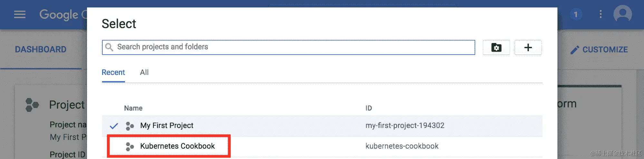The width and height of the screenshot is (644, 159).
Task: Open the hamburger navigation menu
Action: [x=20, y=15]
